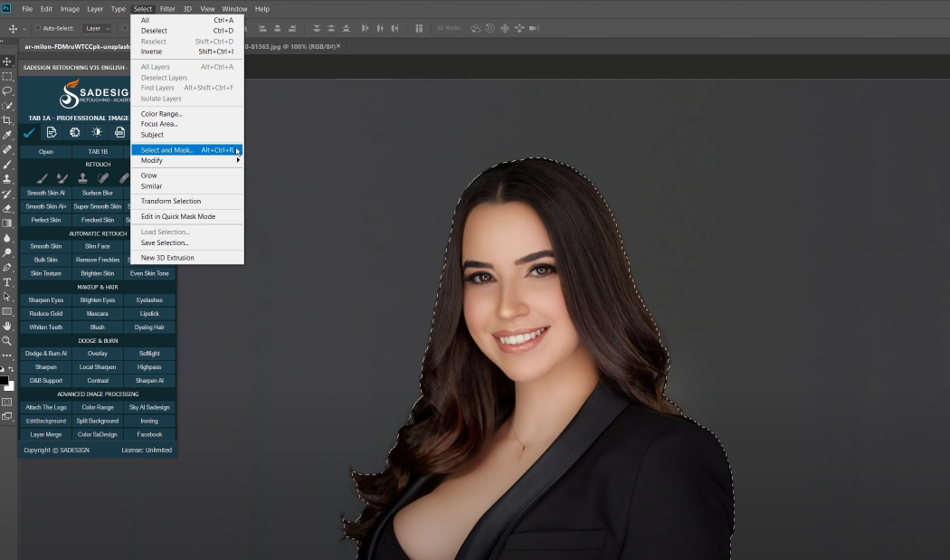Image resolution: width=950 pixels, height=560 pixels.
Task: Select the Pen tool
Action: 7,267
